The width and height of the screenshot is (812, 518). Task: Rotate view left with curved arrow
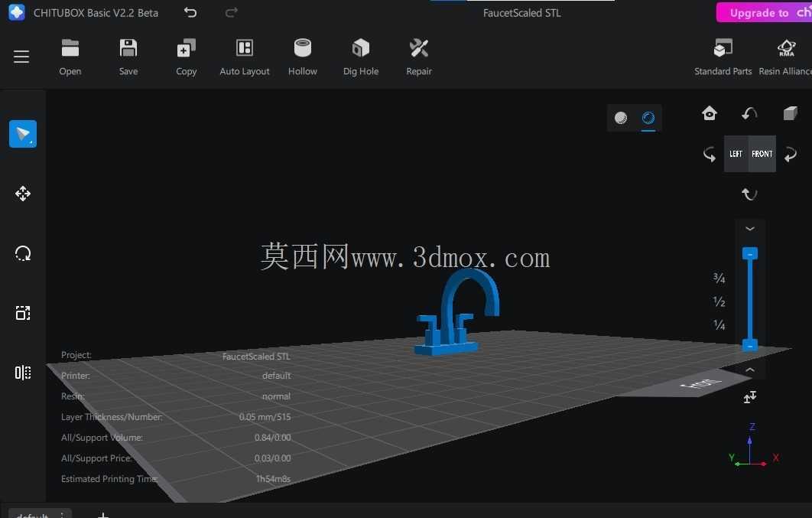click(x=710, y=154)
